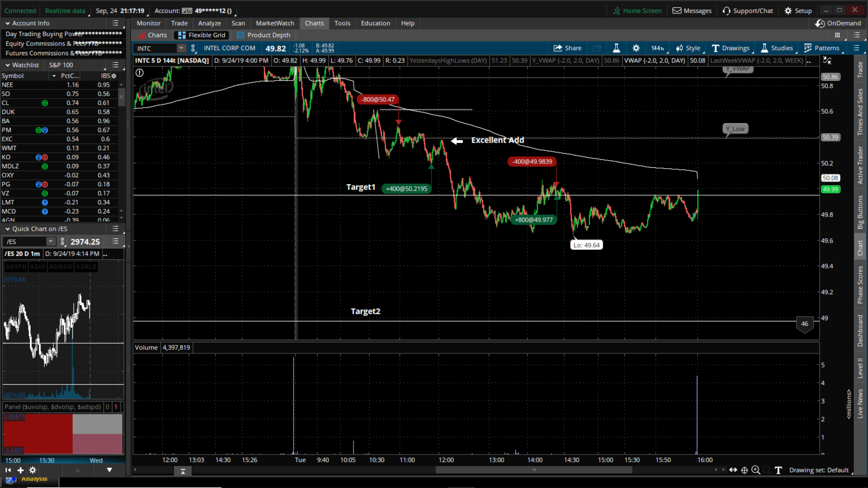Image resolution: width=868 pixels, height=488 pixels.
Task: Toggle the Level II sidebar panel
Action: click(x=860, y=368)
